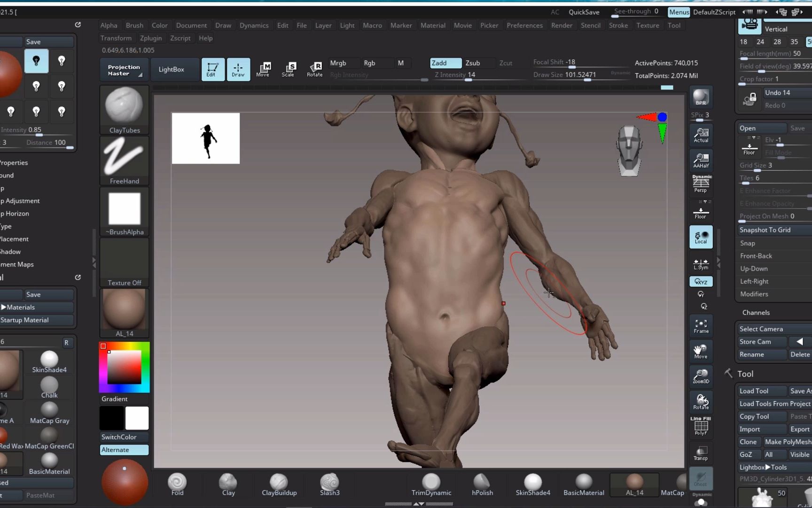Choose SkinShade4 material in bottom shelf
Image resolution: width=812 pixels, height=508 pixels.
point(533,484)
